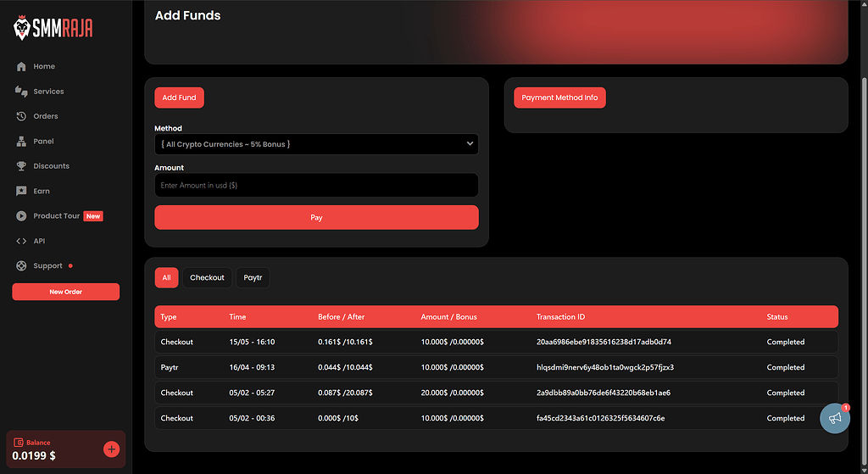
Task: Click the time 05/02 - 00:36
Action: pyautogui.click(x=252, y=419)
